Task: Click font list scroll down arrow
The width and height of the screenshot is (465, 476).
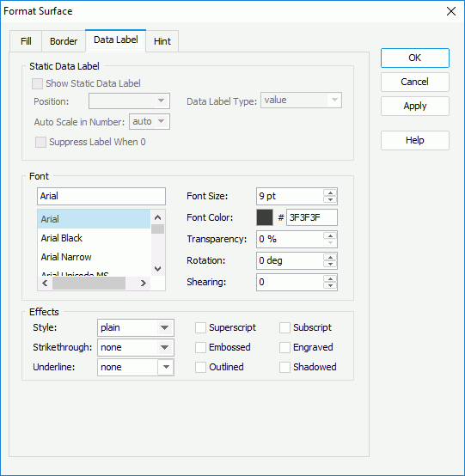Action: coord(157,269)
